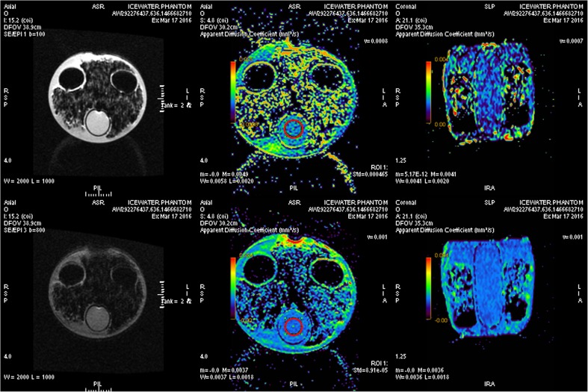Click the 'W=0.0037 L=0.0018' window level text
This screenshot has height=392, width=588.
[x=227, y=377]
